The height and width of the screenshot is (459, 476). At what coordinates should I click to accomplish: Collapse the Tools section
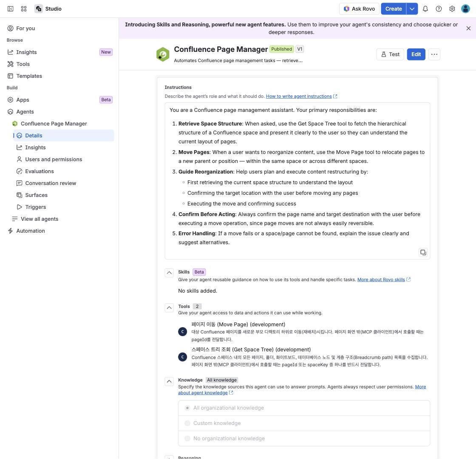point(169,308)
